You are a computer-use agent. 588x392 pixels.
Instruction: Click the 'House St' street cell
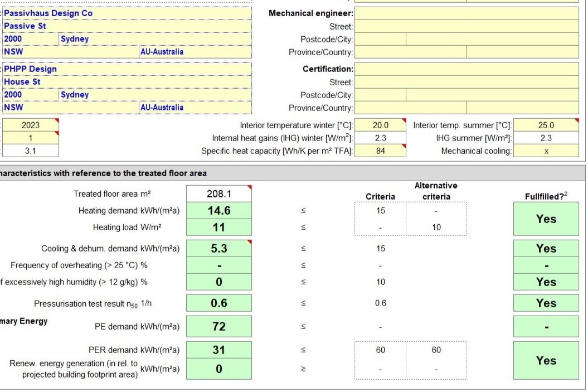[127, 82]
